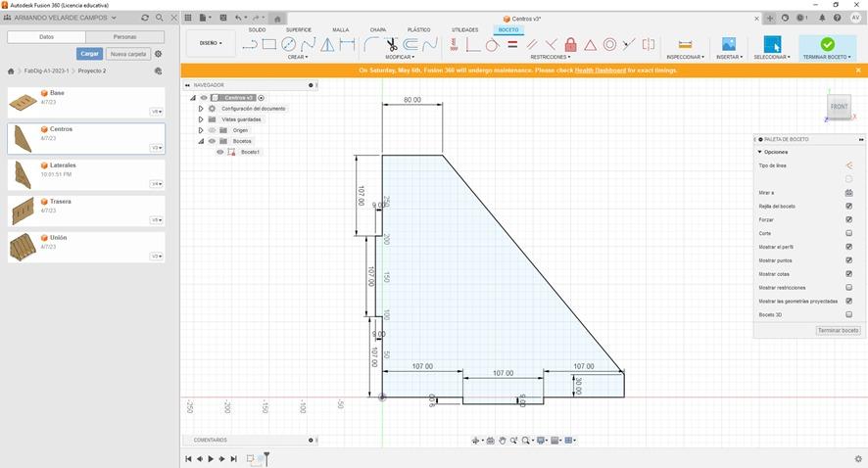
Task: Open the RESTRICCIONES dropdown menu
Action: tap(551, 57)
